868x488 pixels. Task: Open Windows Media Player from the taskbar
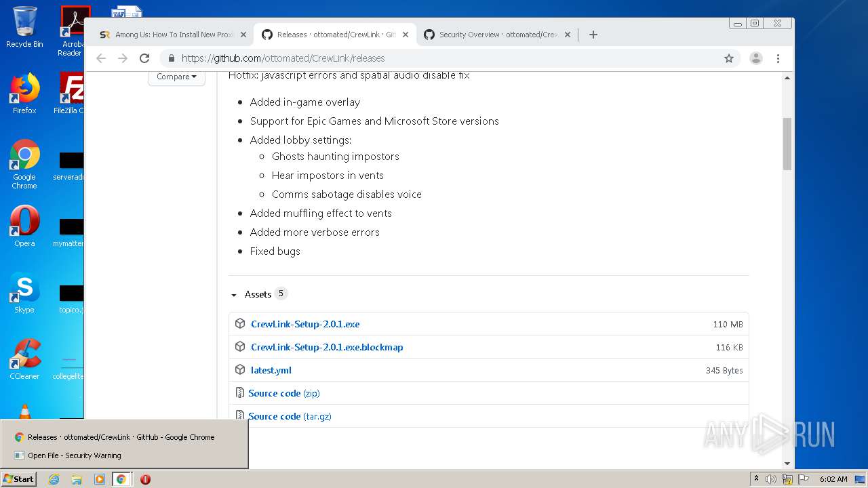pos(99,479)
